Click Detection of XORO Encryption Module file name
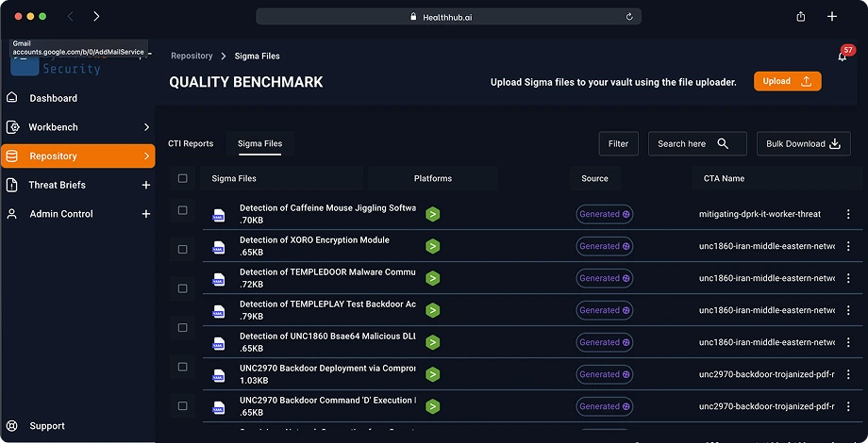The image size is (868, 443). pyautogui.click(x=314, y=240)
